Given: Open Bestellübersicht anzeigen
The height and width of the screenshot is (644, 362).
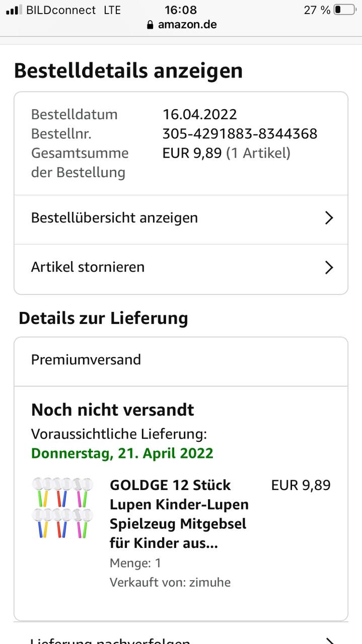Looking at the screenshot, I should pyautogui.click(x=114, y=218).
